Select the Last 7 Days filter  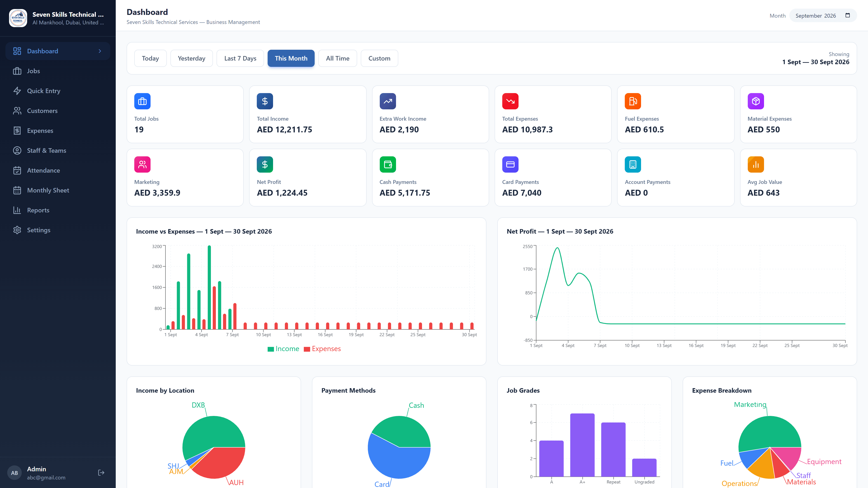[x=240, y=58]
